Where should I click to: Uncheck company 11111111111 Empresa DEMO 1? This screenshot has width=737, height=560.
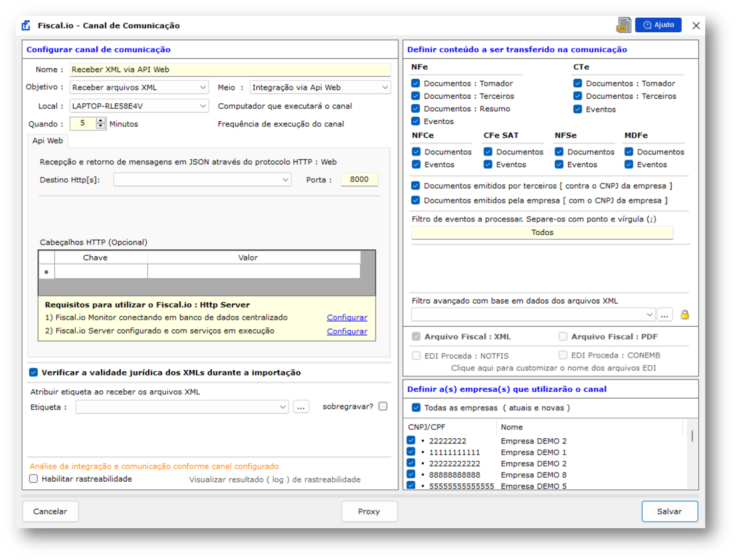(x=411, y=451)
